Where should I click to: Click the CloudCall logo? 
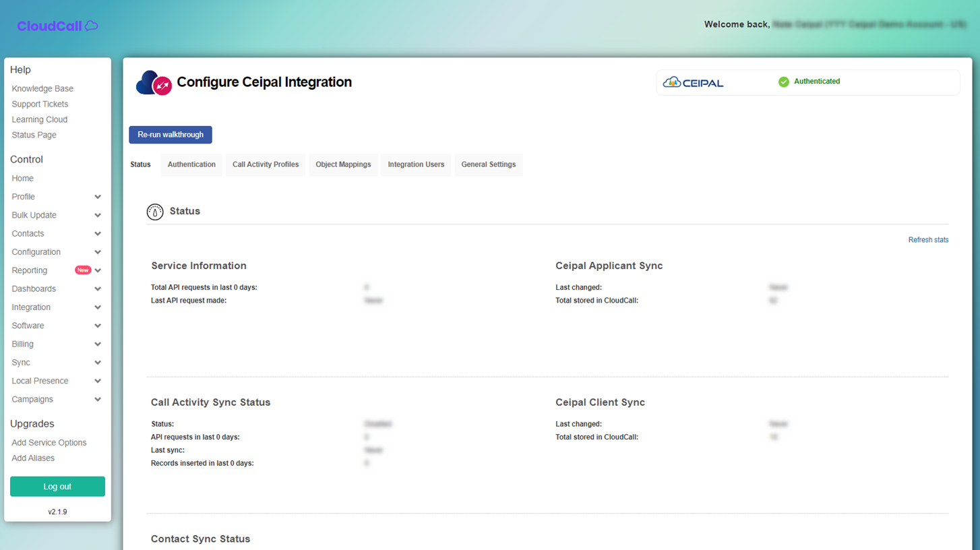coord(57,26)
